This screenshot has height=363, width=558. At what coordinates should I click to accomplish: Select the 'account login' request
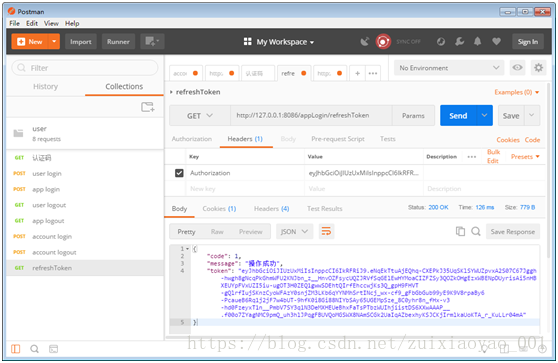coord(85,236)
